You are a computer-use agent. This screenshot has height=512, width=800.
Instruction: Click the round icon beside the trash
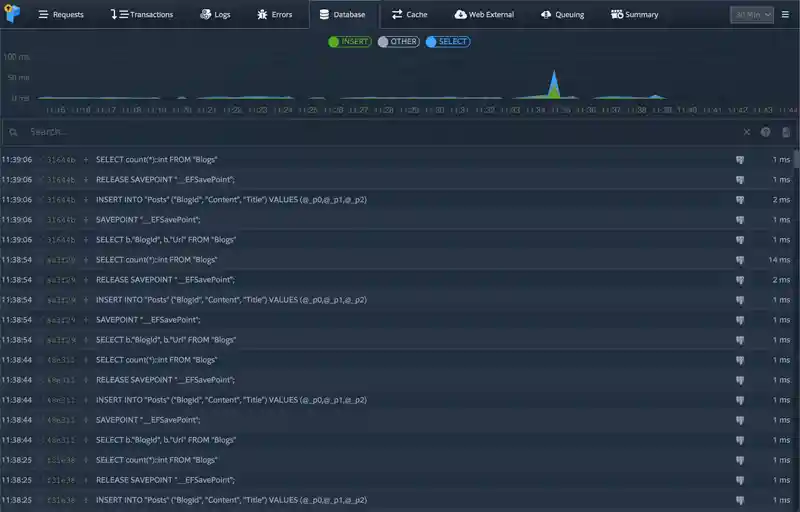765,132
